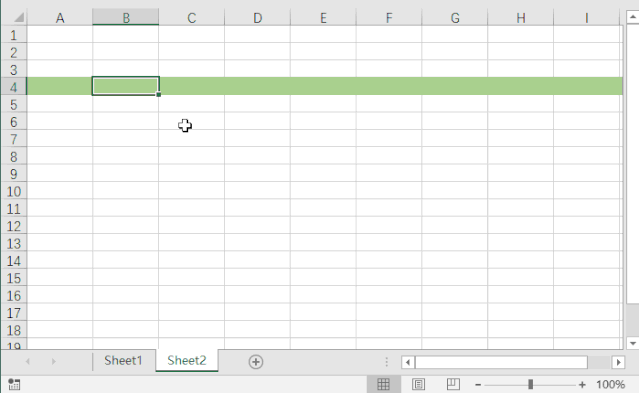The height and width of the screenshot is (393, 639).
Task: Select row 4 header
Action: pyautogui.click(x=13, y=87)
